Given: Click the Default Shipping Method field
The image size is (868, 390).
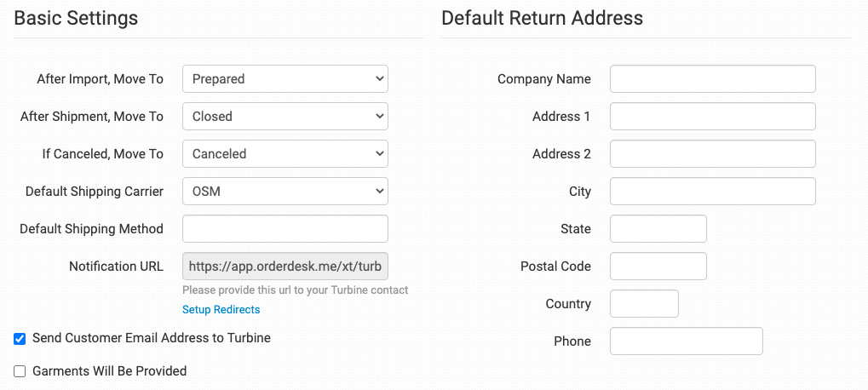Looking at the screenshot, I should 285,229.
